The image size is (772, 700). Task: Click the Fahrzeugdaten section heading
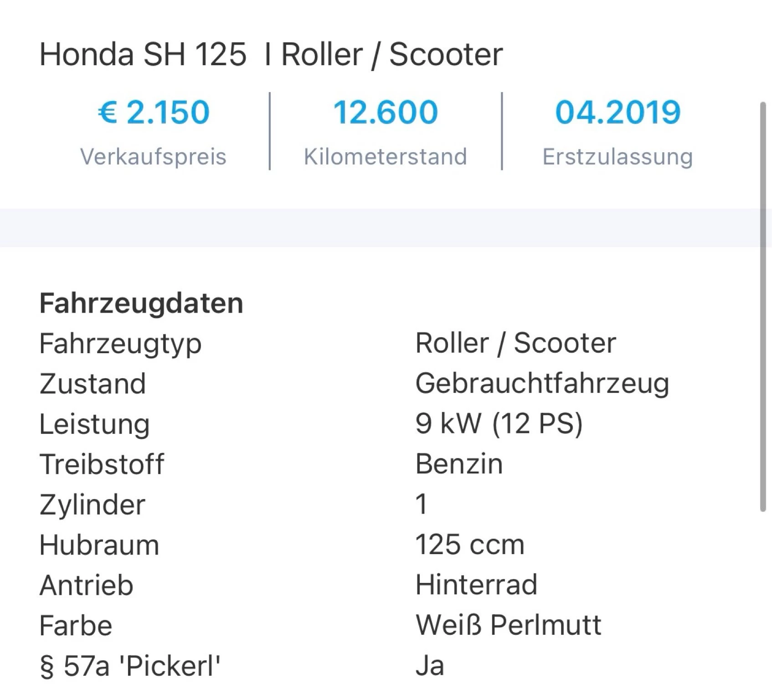tap(141, 303)
